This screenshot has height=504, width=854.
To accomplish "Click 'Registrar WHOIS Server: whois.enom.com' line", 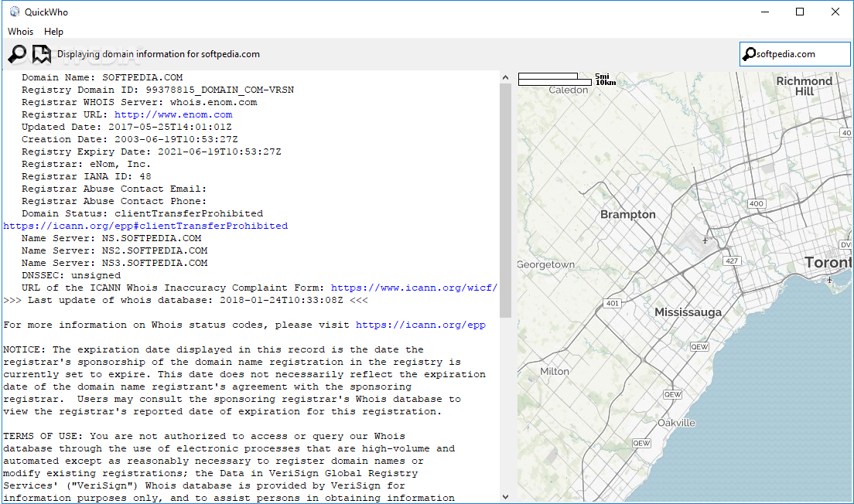I will (139, 102).
